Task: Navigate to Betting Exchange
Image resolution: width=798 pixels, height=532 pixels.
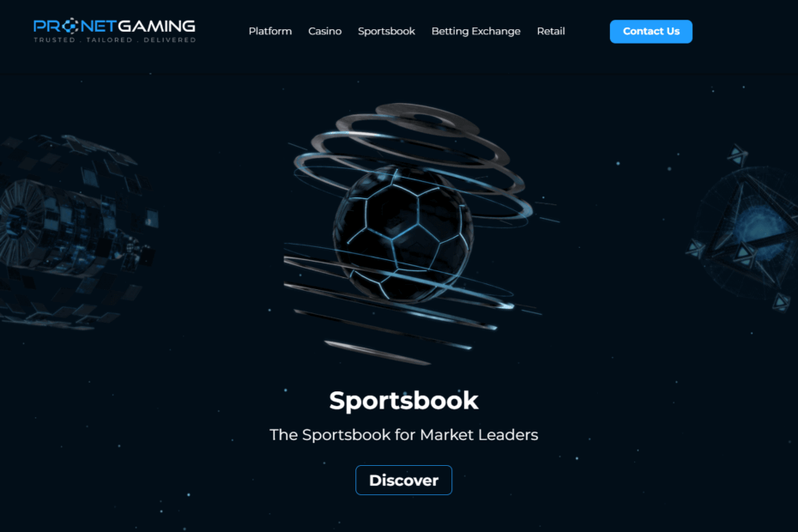Action: 476,31
